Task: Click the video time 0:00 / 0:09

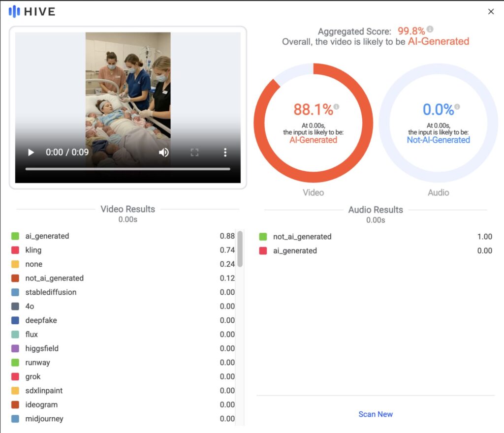Action: (67, 152)
